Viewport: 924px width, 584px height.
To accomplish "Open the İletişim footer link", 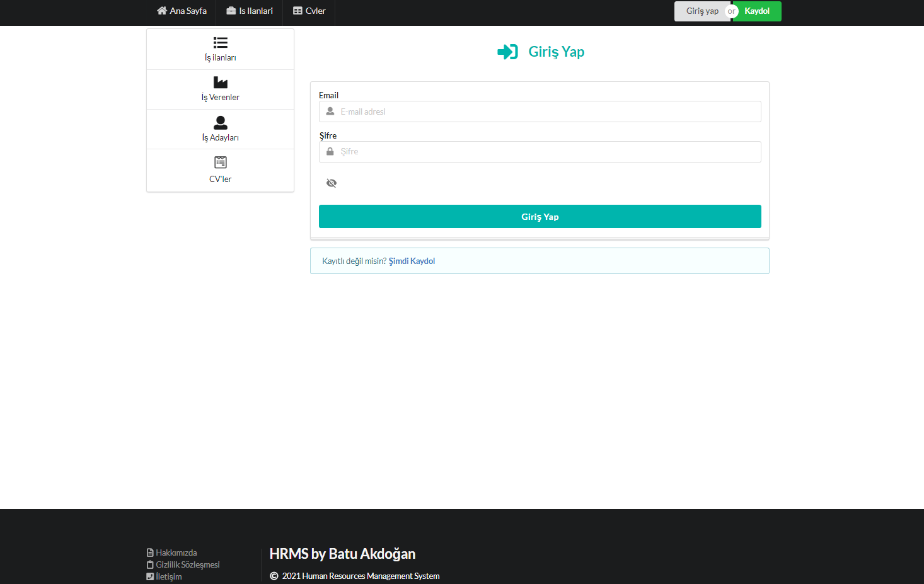I will 169,576.
